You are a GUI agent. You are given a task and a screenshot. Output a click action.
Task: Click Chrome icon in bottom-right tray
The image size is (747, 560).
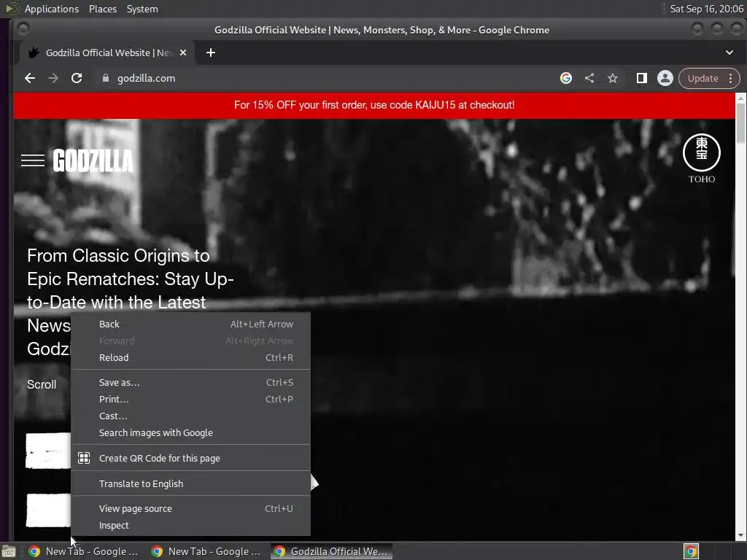691,551
